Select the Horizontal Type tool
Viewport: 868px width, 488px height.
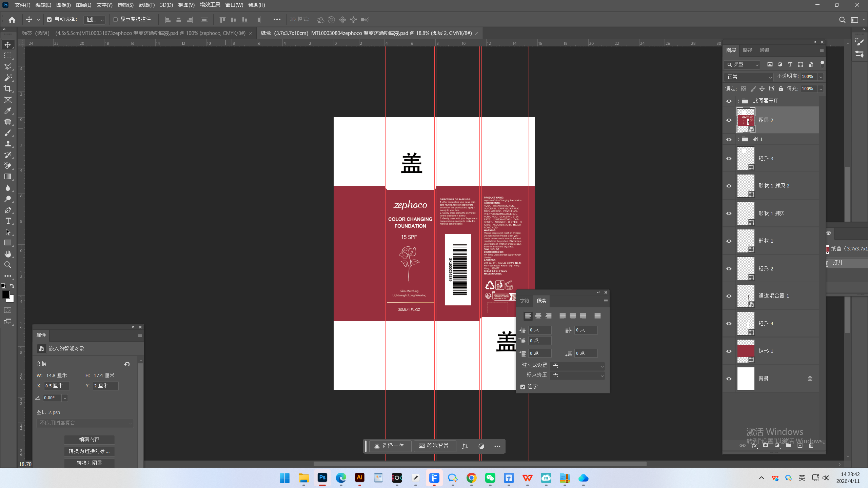(x=8, y=221)
